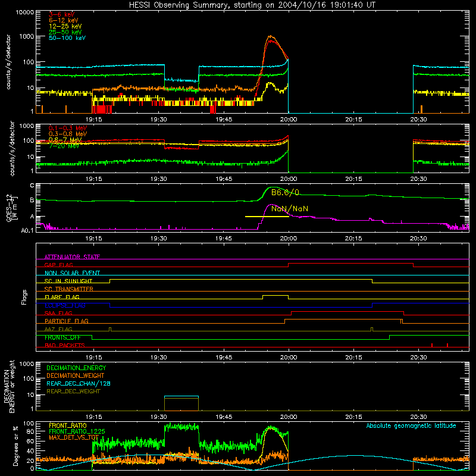Select the NON_SOLAR_EVENT flag label

(x=72, y=273)
